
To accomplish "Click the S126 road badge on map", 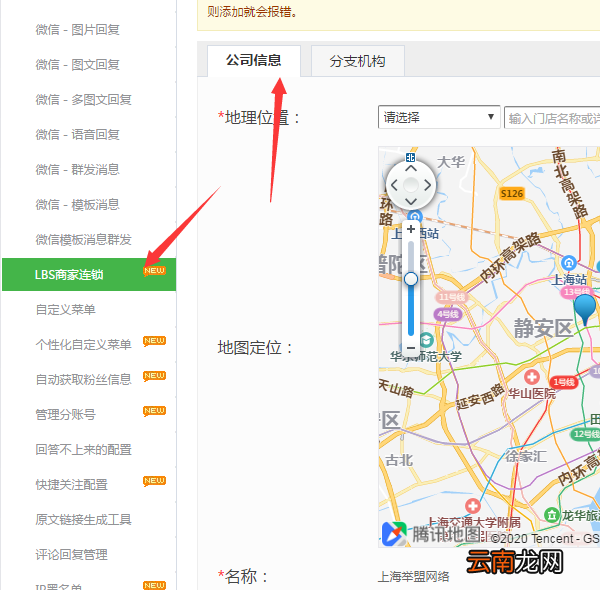I will pyautogui.click(x=512, y=194).
